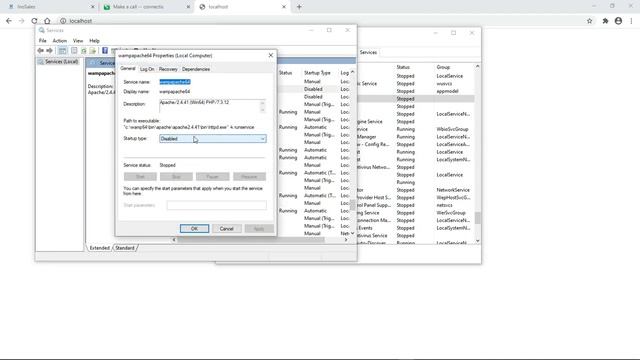Click the Refresh toolbar icon in Services
This screenshot has height=360, width=640.
tap(84, 51)
